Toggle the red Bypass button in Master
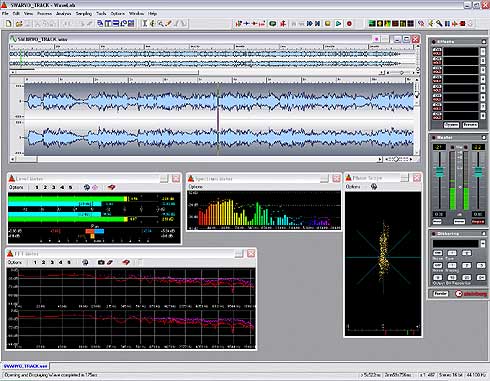 478,221
